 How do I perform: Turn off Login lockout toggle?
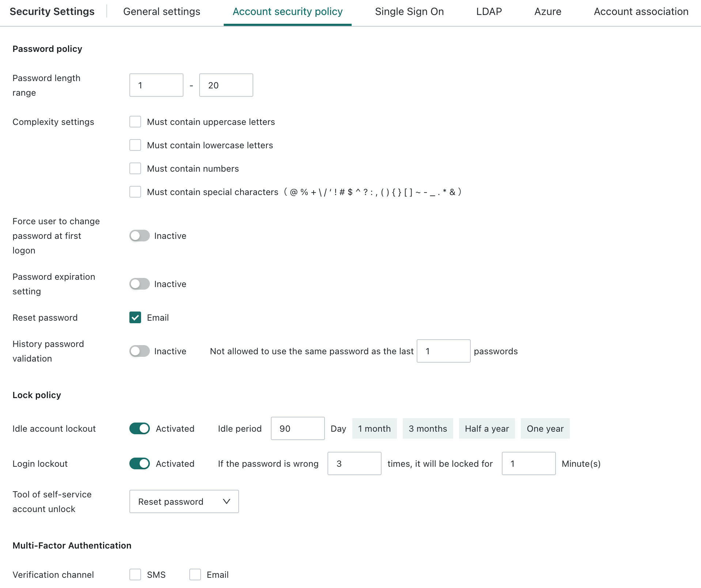pyautogui.click(x=140, y=463)
